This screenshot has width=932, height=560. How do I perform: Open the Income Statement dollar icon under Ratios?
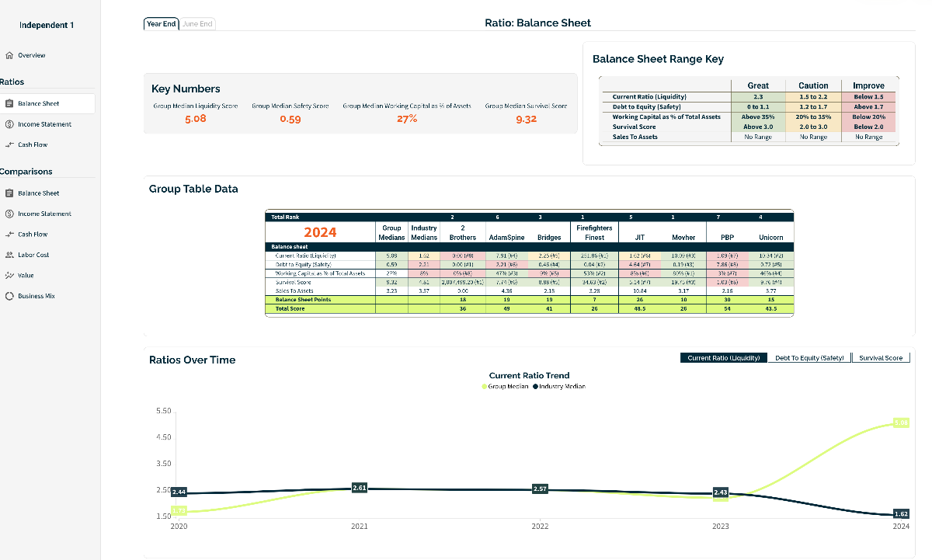10,123
